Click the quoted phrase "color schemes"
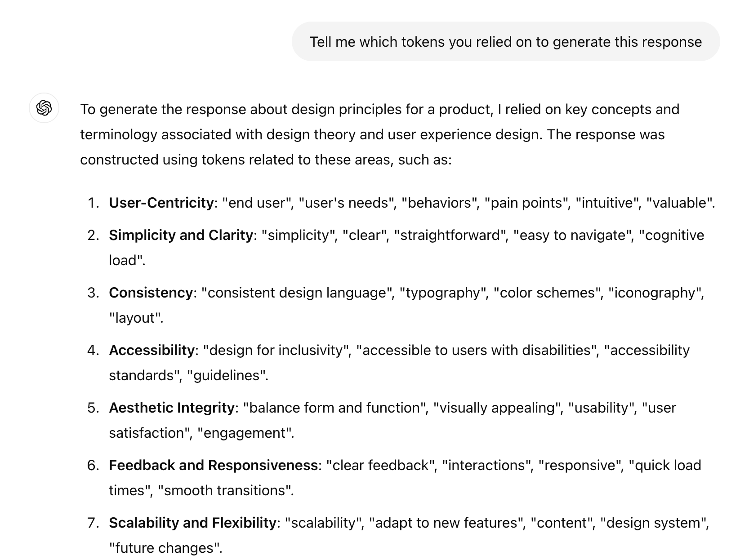 click(547, 293)
